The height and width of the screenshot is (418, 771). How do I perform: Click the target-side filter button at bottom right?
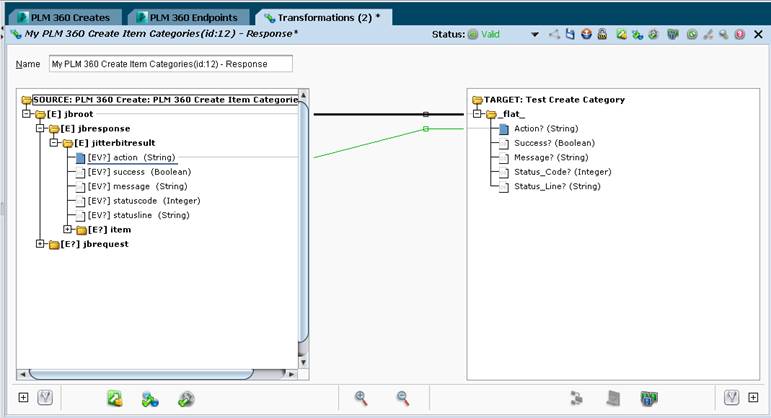coord(731,397)
